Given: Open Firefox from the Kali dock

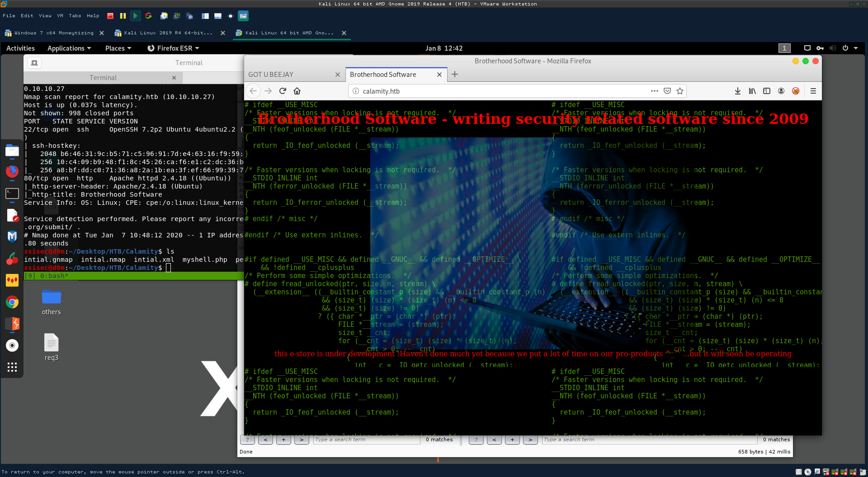Looking at the screenshot, I should coord(12,171).
